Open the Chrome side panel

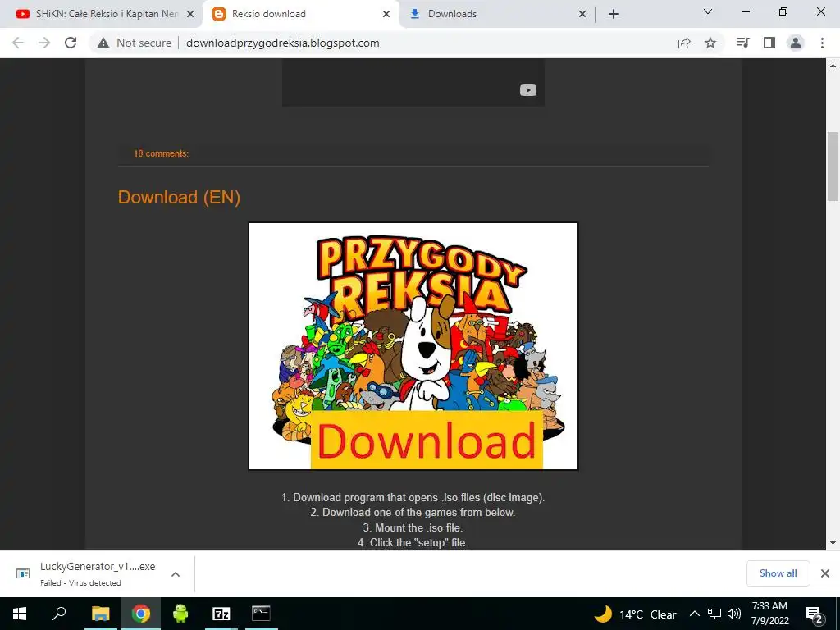(x=769, y=43)
